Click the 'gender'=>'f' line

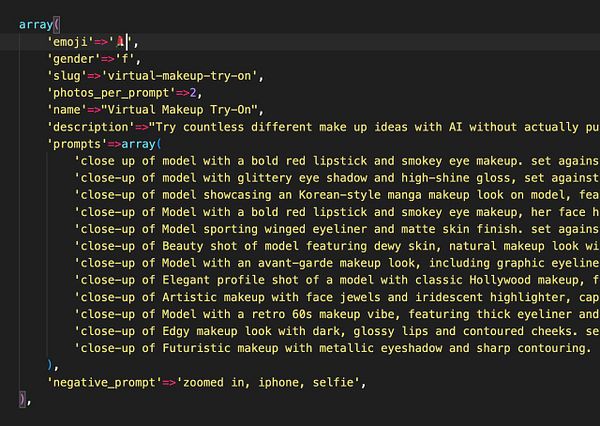click(94, 59)
